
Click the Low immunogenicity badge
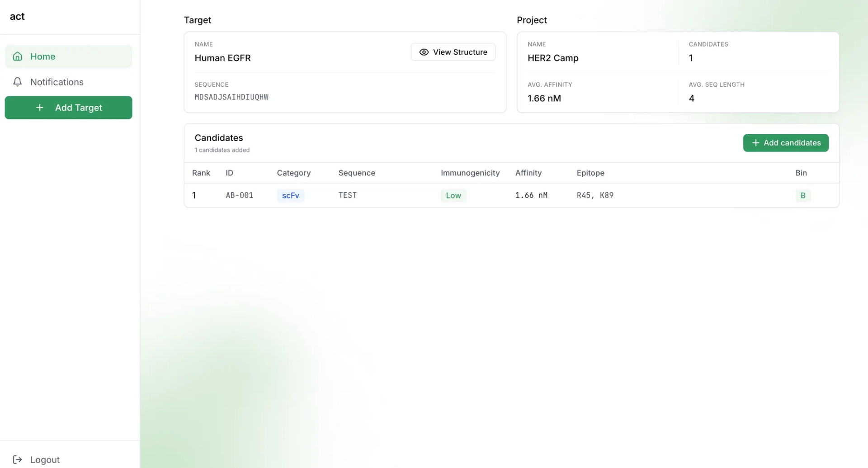pyautogui.click(x=453, y=195)
